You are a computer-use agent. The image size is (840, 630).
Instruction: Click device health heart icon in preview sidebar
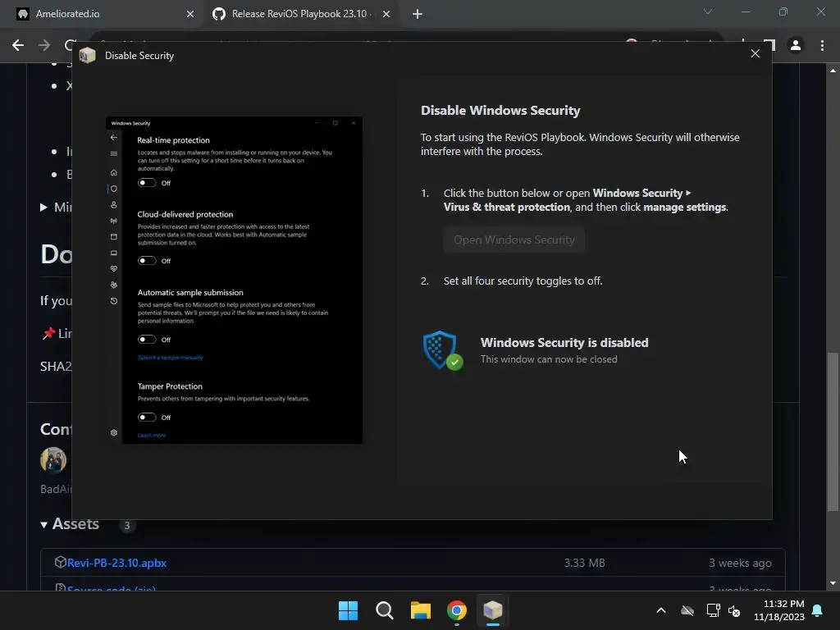click(113, 269)
